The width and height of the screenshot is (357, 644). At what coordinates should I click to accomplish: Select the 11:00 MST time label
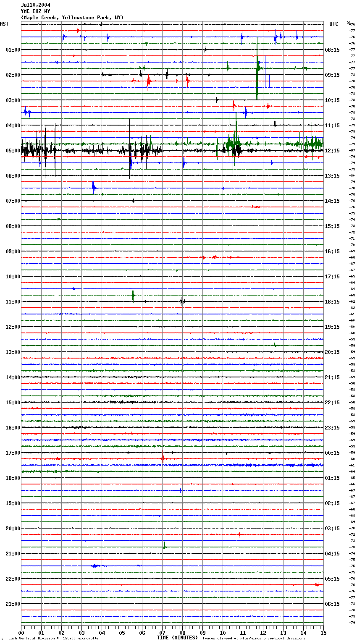point(13,302)
